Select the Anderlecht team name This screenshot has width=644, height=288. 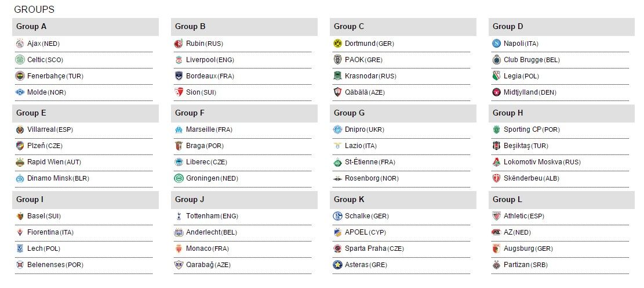(x=203, y=232)
